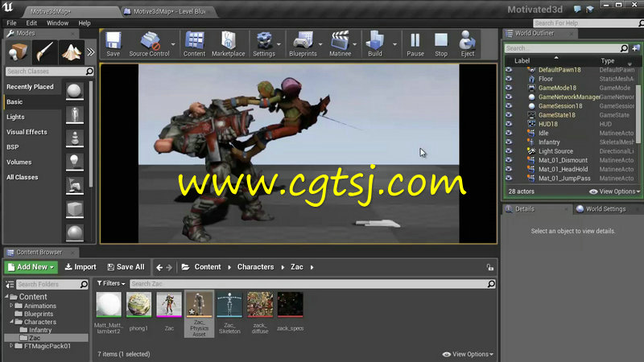Viewport: 644px width, 362px height.
Task: Open Matinee dropdown arrow
Action: pos(355,44)
